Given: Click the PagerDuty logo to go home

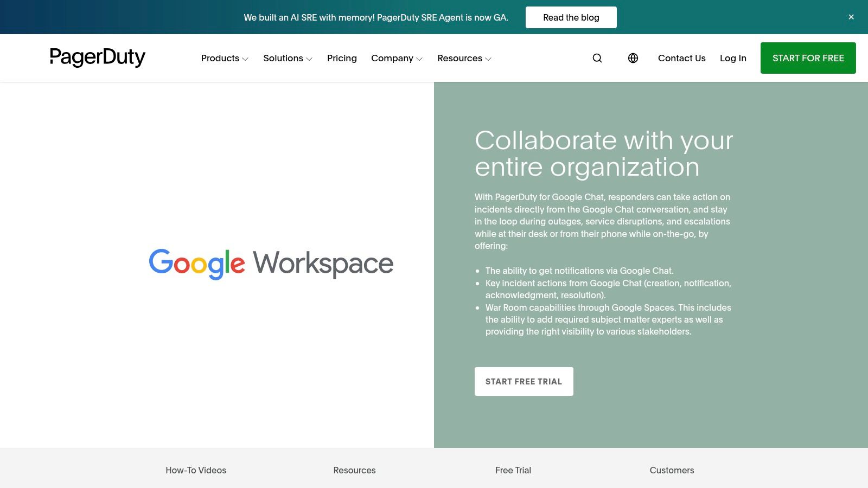Looking at the screenshot, I should coord(98,57).
